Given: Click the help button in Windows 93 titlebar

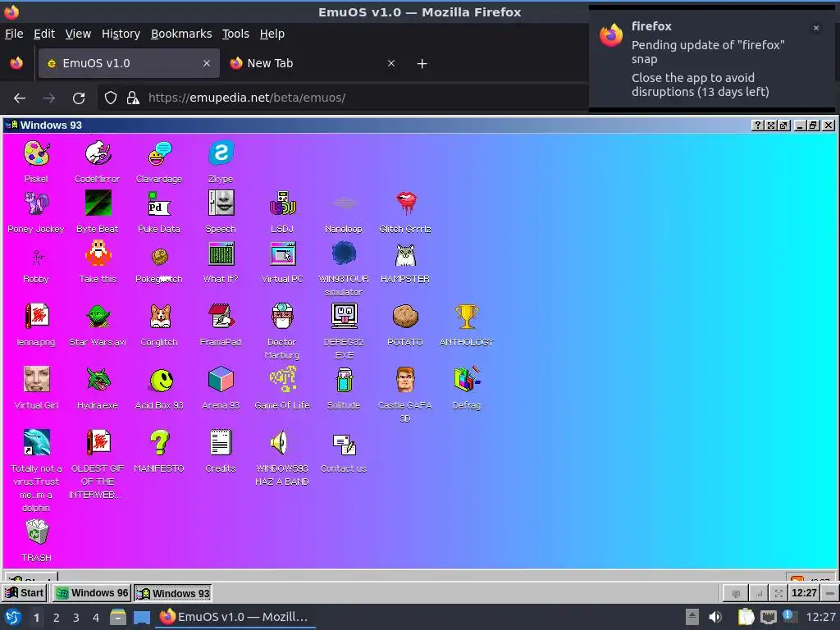Looking at the screenshot, I should coord(757,126).
